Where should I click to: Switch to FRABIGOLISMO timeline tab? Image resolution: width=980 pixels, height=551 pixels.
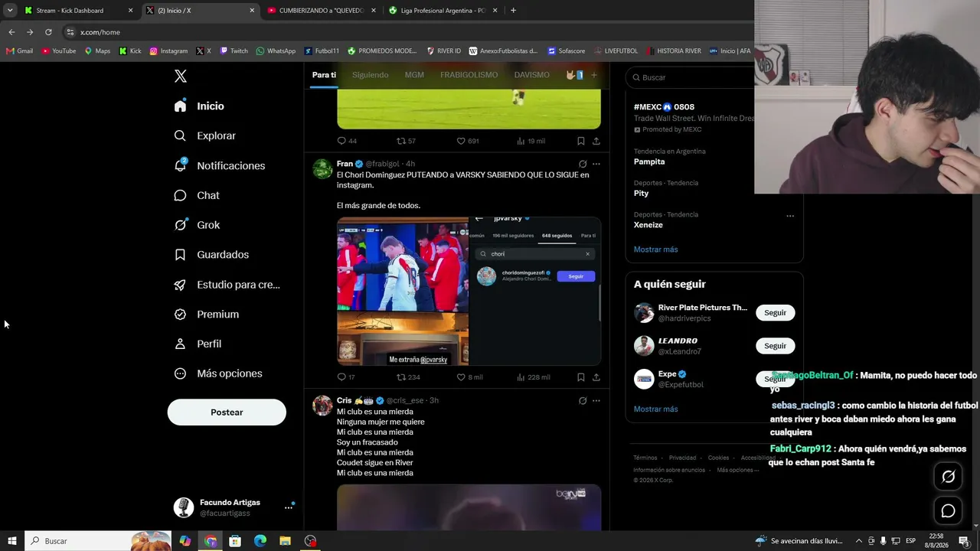[469, 75]
